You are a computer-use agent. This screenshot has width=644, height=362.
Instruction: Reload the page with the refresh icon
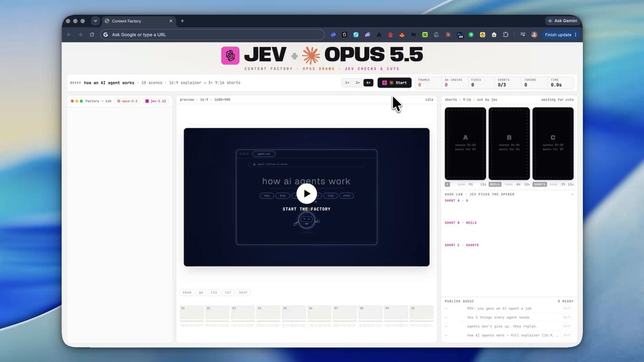pos(92,34)
